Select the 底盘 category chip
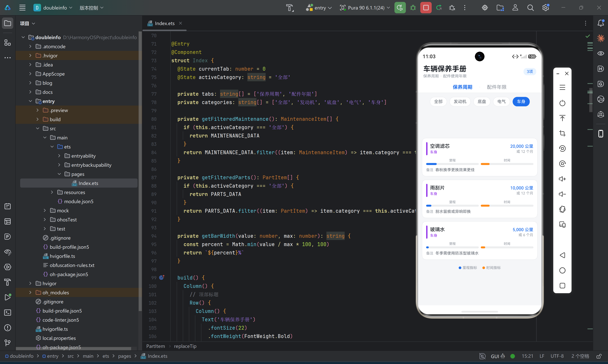Viewport: 608px width, 364px height. 482,102
